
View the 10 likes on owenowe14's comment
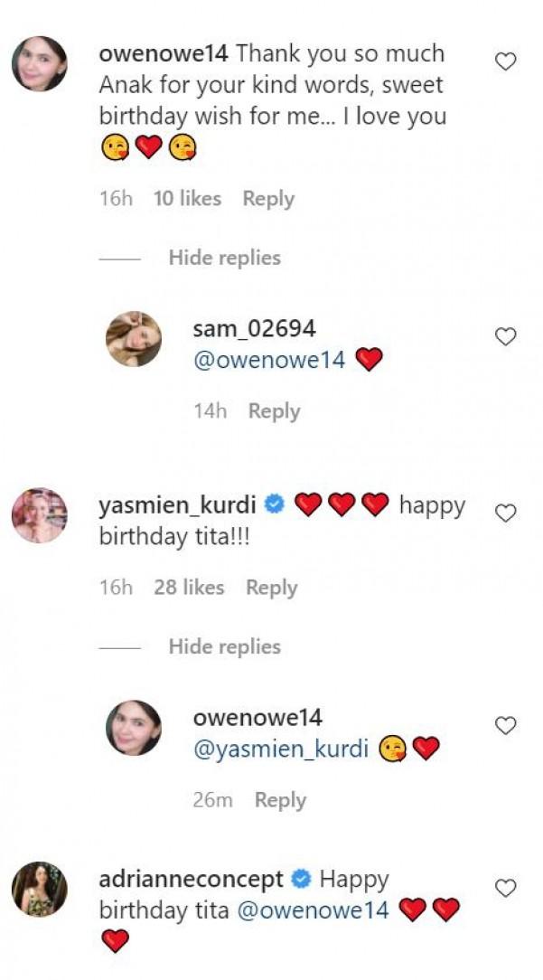click(187, 199)
